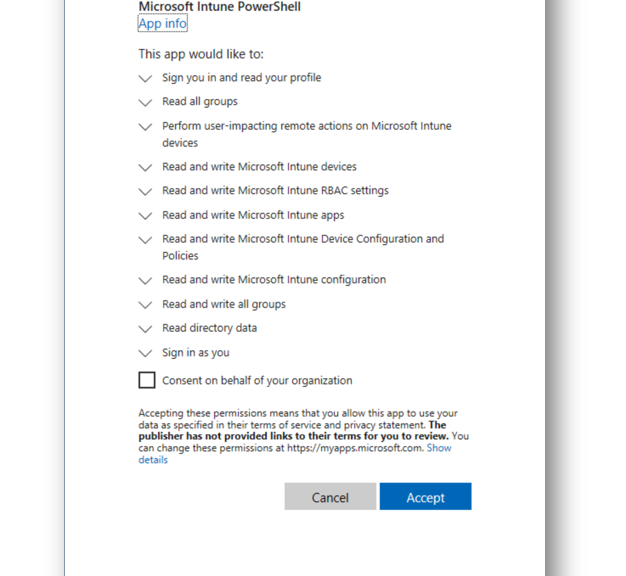626x576 pixels.
Task: Expand 'Read and write Microsoft Intune devices' chevron
Action: (x=145, y=168)
